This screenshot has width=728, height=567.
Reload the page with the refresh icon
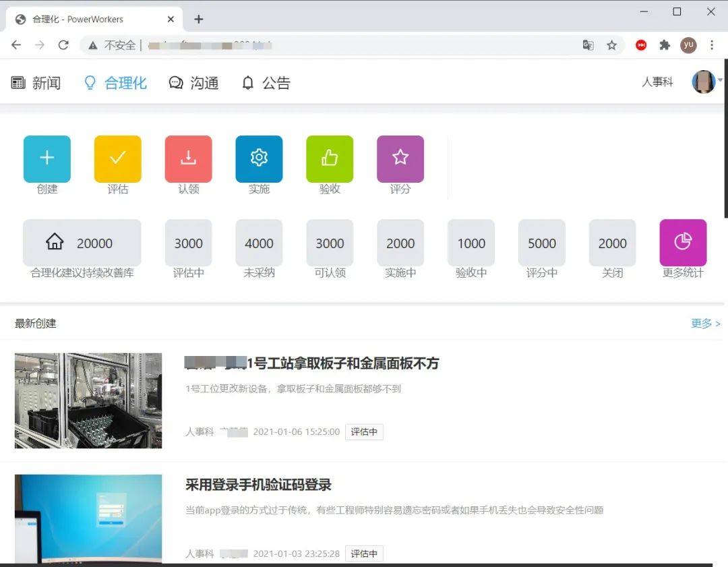(x=63, y=45)
